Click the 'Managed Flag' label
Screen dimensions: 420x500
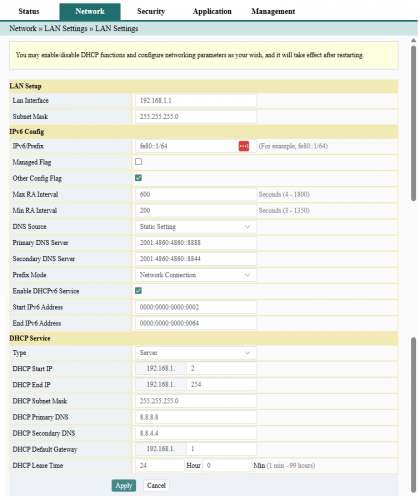coord(32,162)
